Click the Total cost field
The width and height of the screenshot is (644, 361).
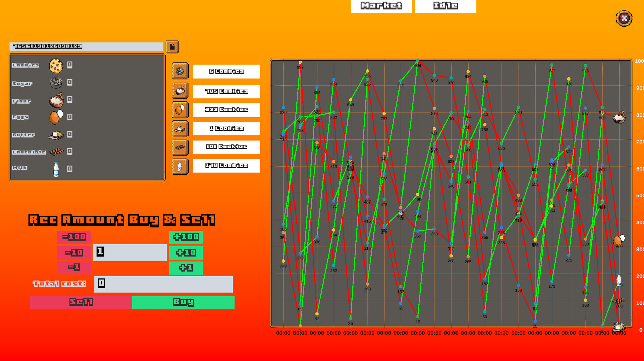[163, 284]
